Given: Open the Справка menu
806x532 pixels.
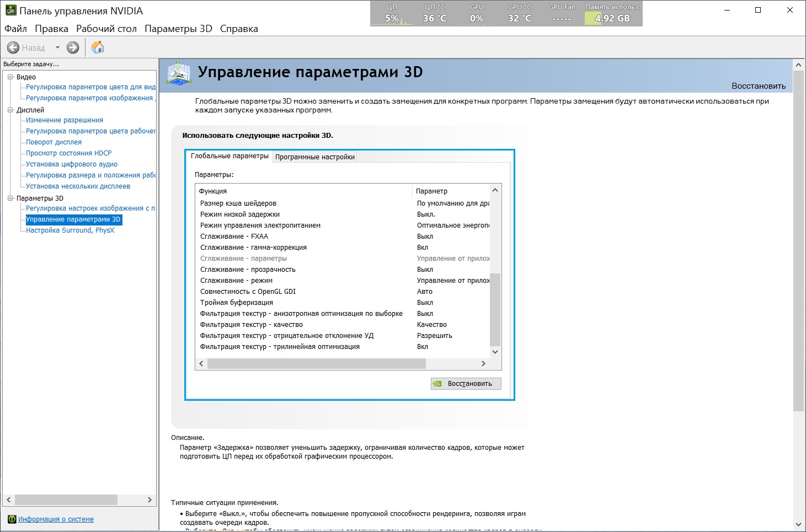Looking at the screenshot, I should [239, 29].
